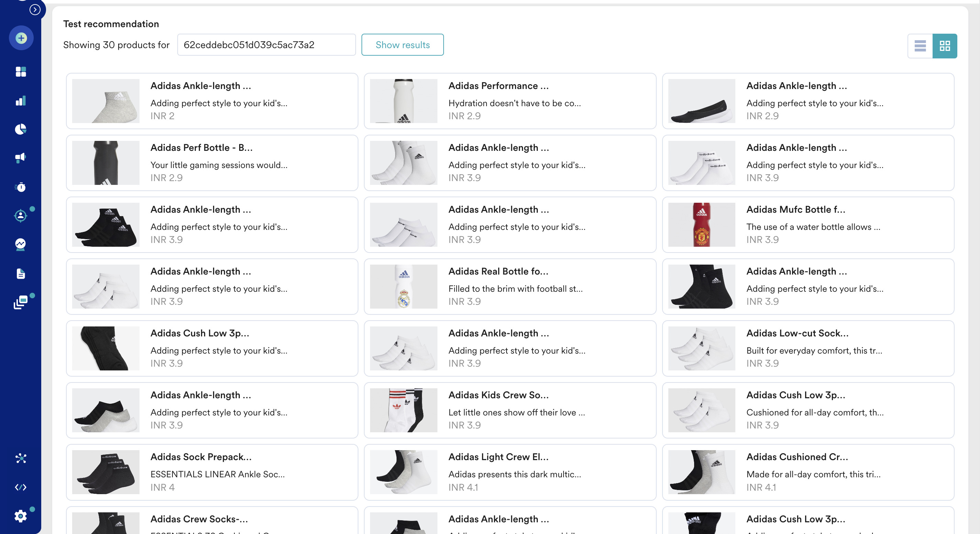Open the user profile target icon
980x534 pixels.
click(x=21, y=216)
